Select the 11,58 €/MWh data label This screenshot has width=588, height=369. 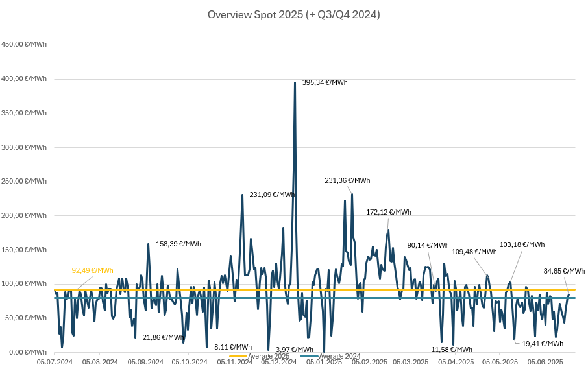coord(452,350)
